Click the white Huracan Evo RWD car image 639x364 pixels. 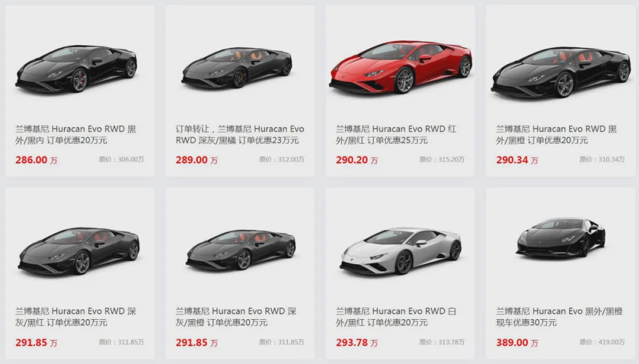click(401, 251)
